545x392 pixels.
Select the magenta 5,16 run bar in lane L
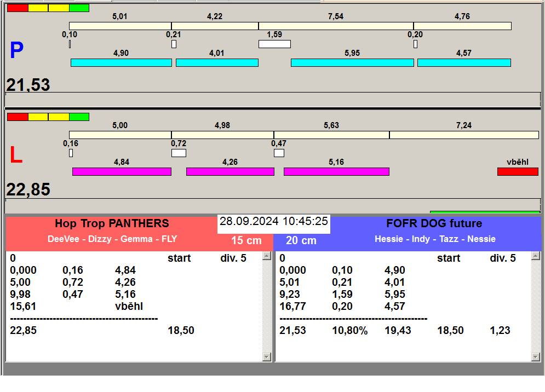pos(336,171)
